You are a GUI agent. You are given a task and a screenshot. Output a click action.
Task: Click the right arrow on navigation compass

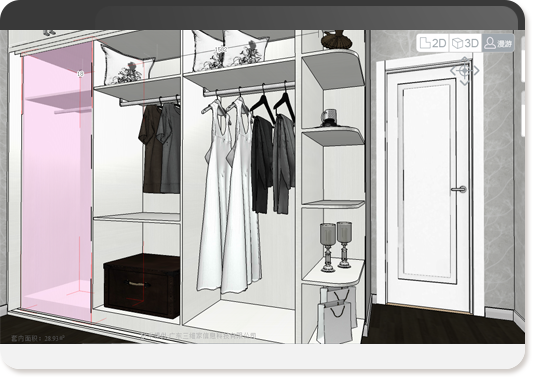pyautogui.click(x=476, y=71)
